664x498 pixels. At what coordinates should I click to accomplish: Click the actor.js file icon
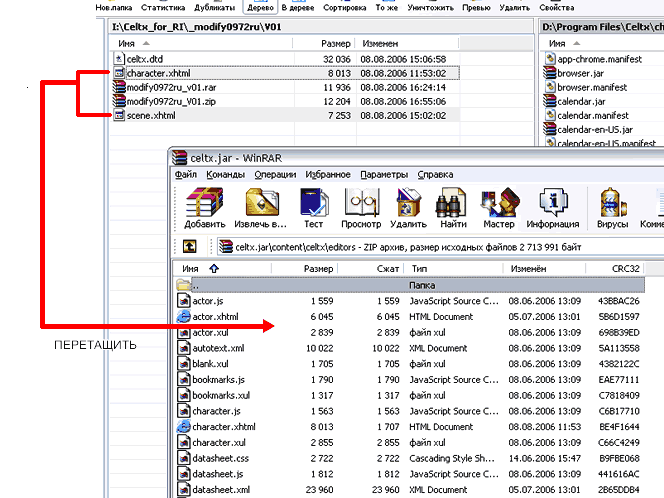183,301
